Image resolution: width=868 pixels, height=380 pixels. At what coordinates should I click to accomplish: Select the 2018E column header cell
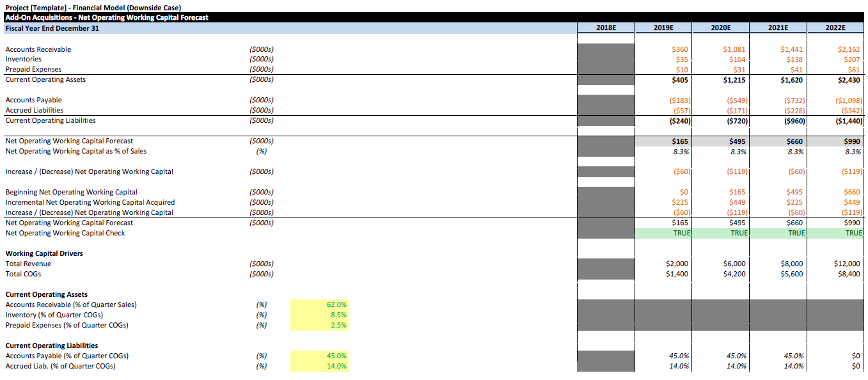click(606, 28)
